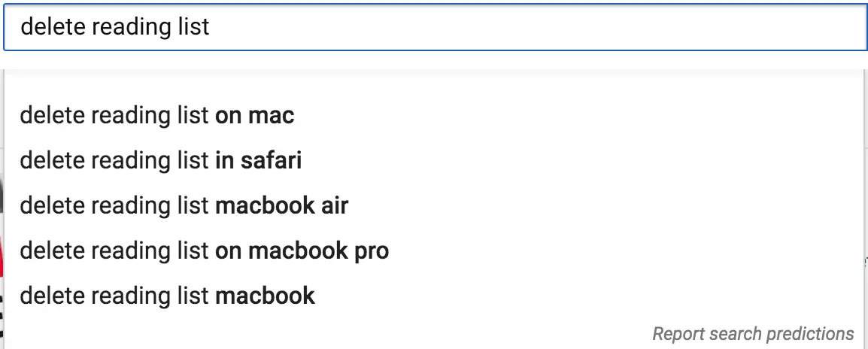The height and width of the screenshot is (349, 868).
Task: Open the 'Report search predictions' link
Action: pos(753,333)
